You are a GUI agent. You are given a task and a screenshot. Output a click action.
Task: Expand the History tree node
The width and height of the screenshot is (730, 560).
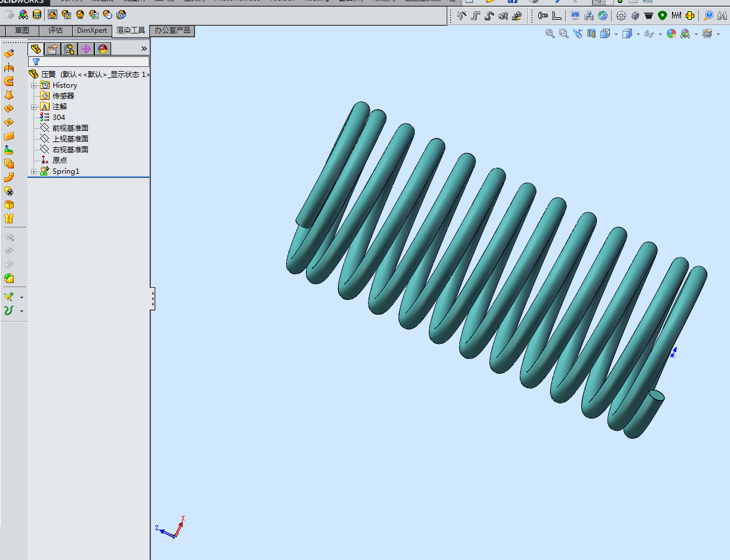[34, 85]
